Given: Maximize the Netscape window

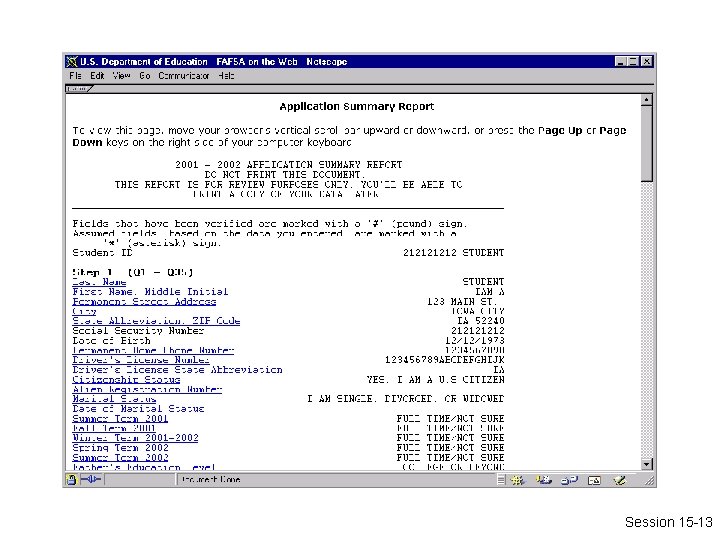Looking at the screenshot, I should click(x=632, y=62).
